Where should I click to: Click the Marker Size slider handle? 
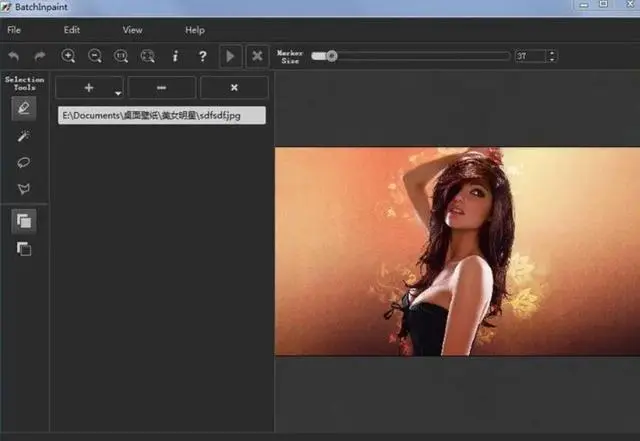[x=332, y=56]
